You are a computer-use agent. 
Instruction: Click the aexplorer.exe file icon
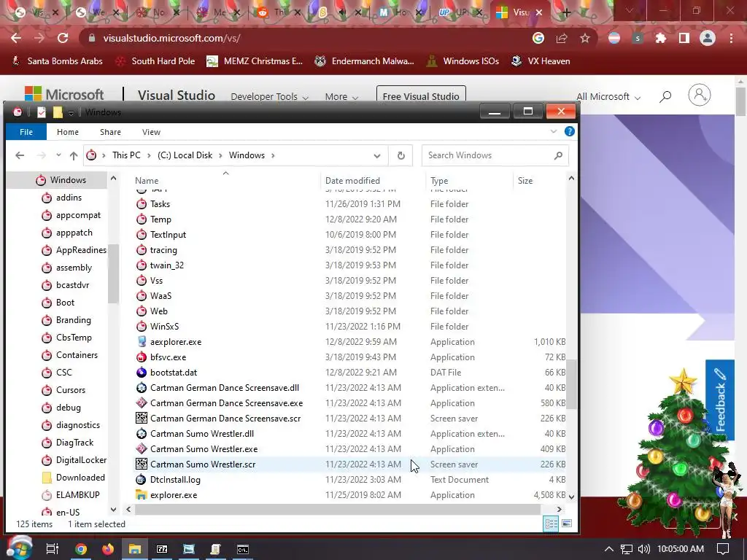coord(142,342)
